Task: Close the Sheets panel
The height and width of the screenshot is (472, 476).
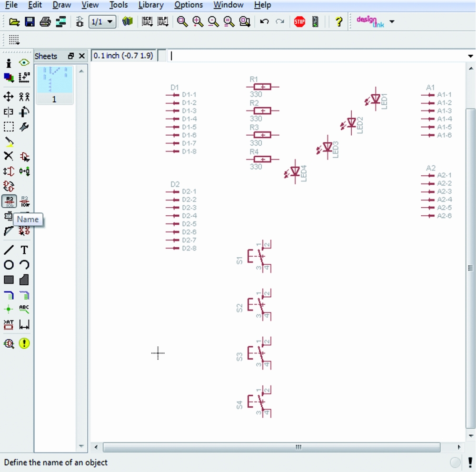Action: point(81,56)
